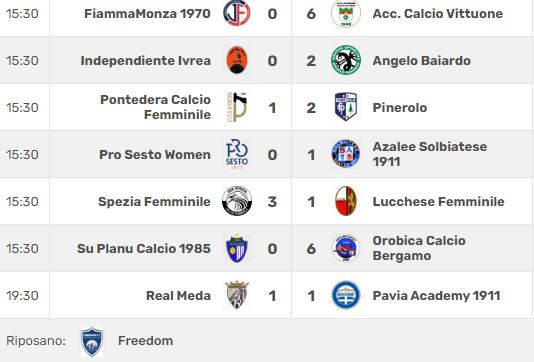Screen dimensions: 534x362
Task: Click the Azalee Solbiatese 1911 badge
Action: tap(346, 154)
